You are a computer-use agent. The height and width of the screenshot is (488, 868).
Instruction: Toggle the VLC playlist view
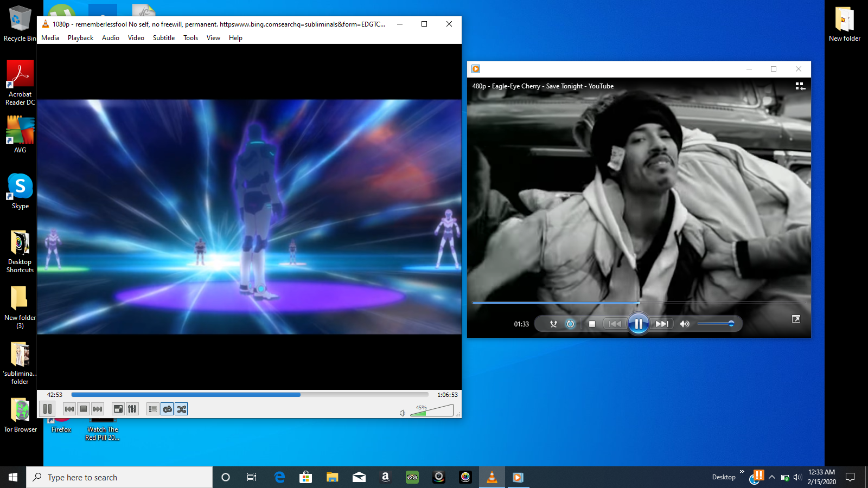click(x=153, y=409)
